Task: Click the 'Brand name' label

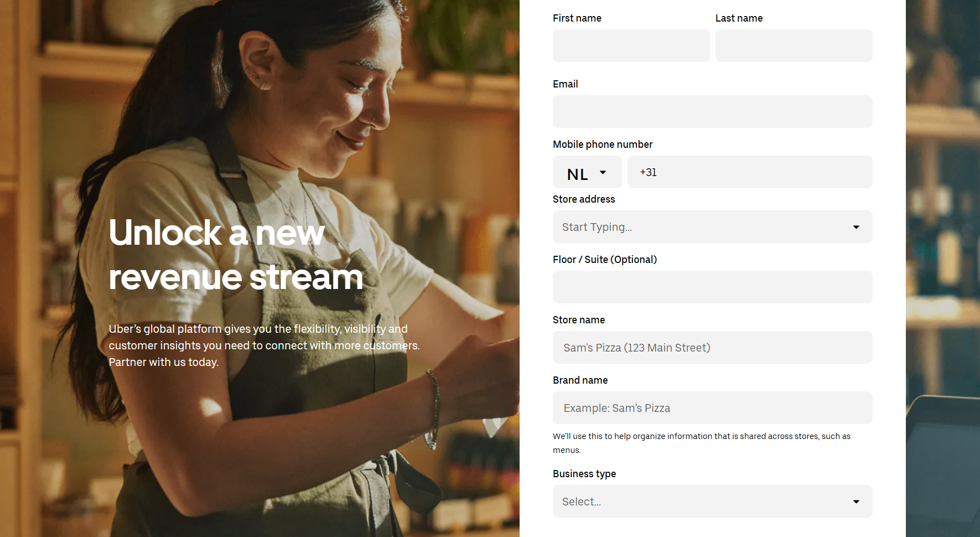Action: click(580, 380)
